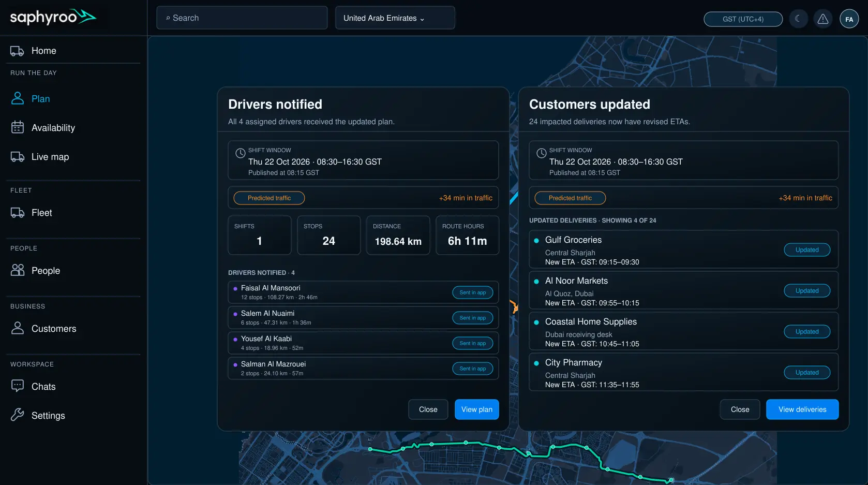Click the DISTANCE 198.64 km card
The image size is (868, 485).
pyautogui.click(x=398, y=236)
